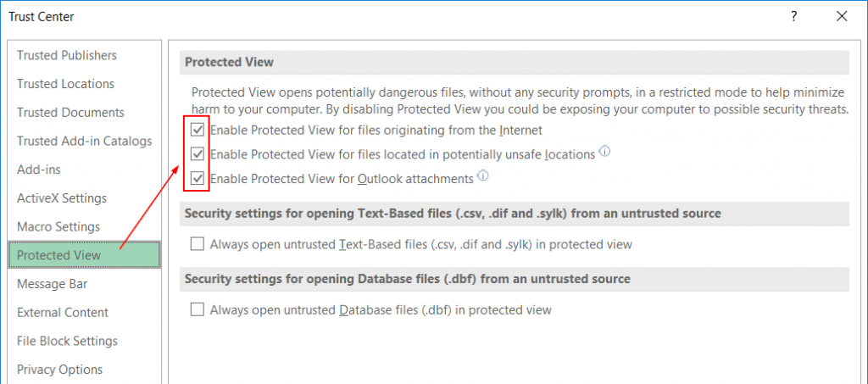Click the Help question mark in title bar
Screen dimensions: 868x384
(x=793, y=17)
